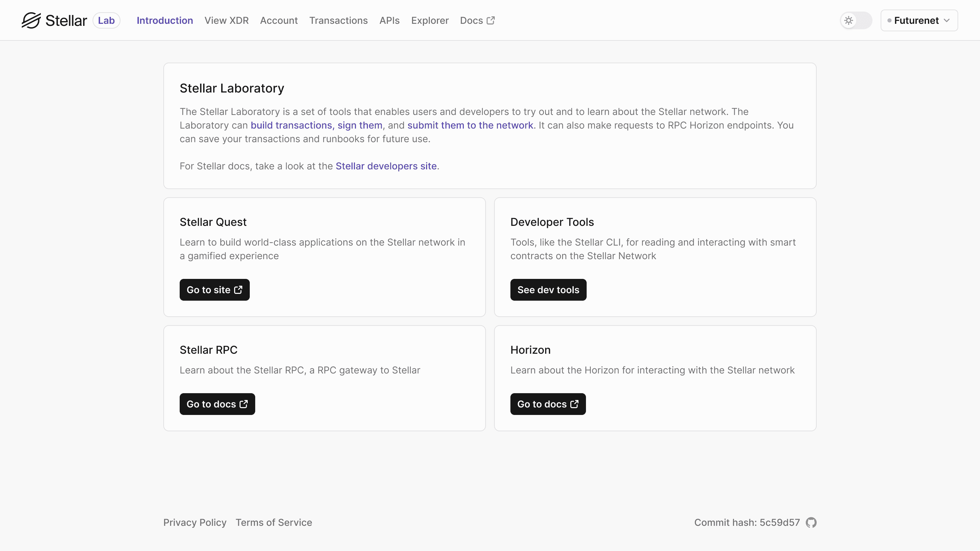This screenshot has height=551, width=980.
Task: Click the 'Horizon' card title
Action: click(530, 350)
